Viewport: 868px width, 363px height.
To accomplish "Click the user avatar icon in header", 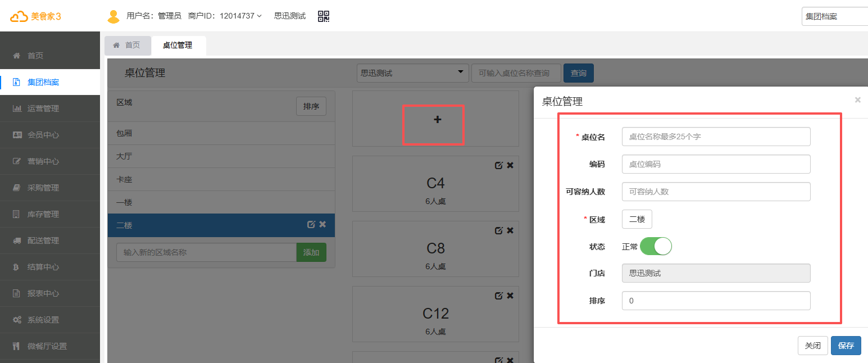I will [113, 17].
